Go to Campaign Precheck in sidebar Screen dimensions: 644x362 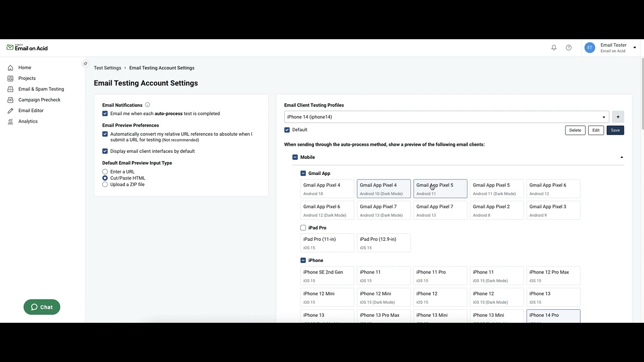39,100
